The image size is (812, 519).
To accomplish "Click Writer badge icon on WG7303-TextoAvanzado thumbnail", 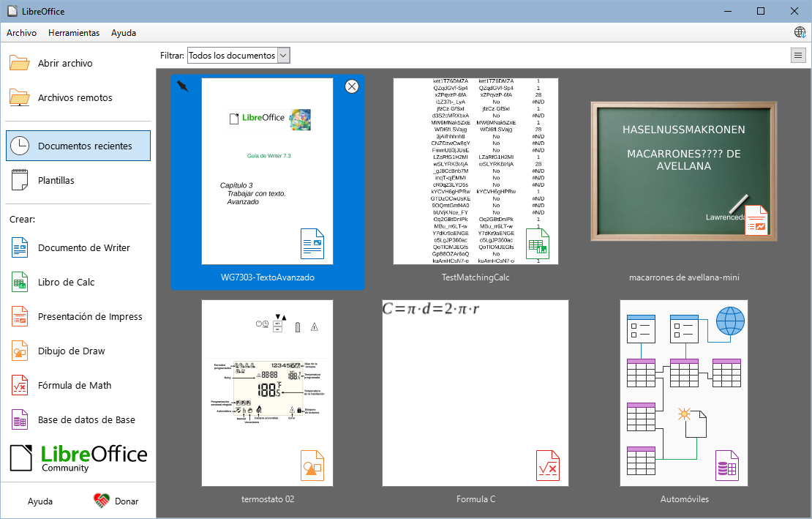I will click(312, 244).
